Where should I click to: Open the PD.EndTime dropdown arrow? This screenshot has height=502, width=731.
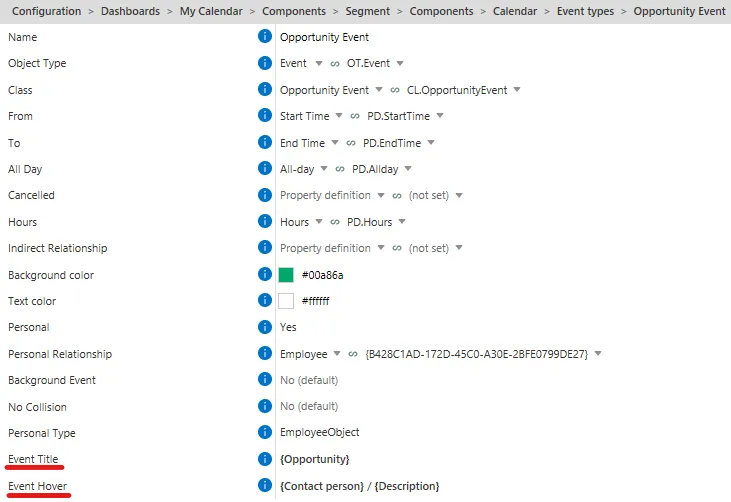pyautogui.click(x=431, y=143)
